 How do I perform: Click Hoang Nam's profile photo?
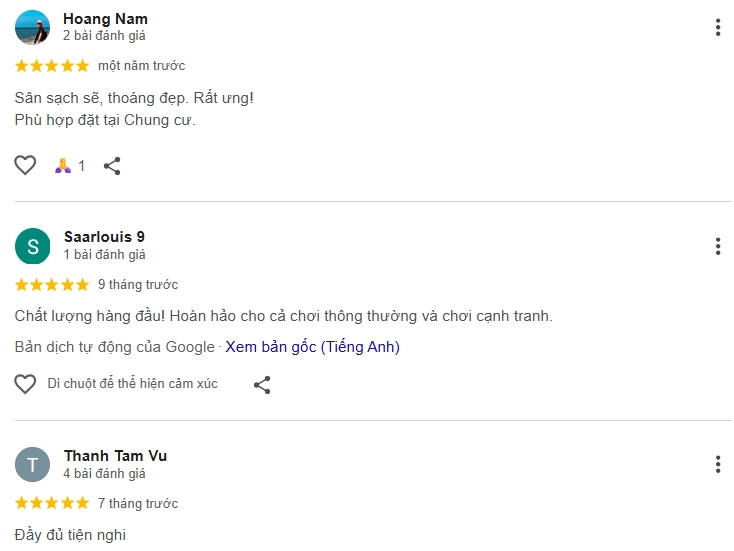(x=33, y=27)
